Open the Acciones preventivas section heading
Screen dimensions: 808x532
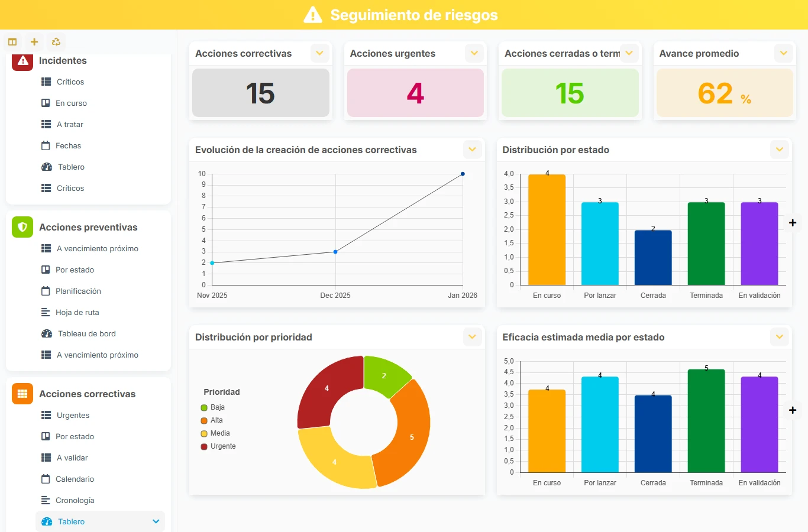tap(88, 227)
